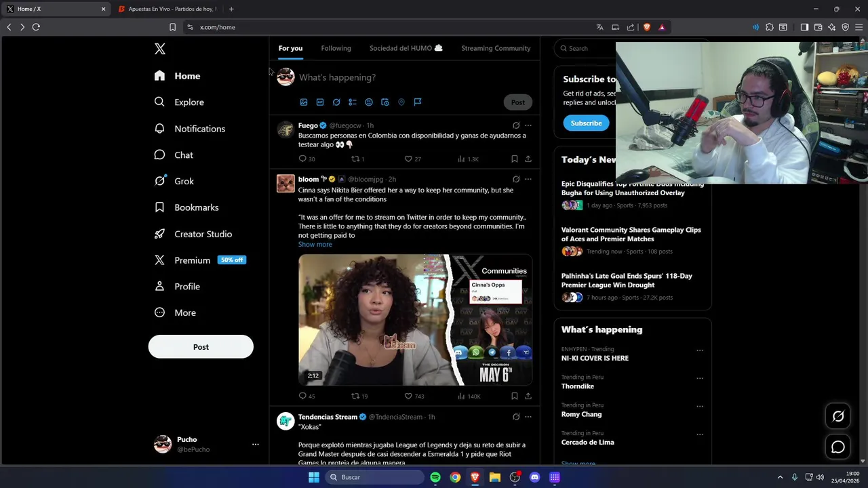The image size is (868, 488).
Task: Schedule the post with calendar icon
Action: click(x=385, y=102)
